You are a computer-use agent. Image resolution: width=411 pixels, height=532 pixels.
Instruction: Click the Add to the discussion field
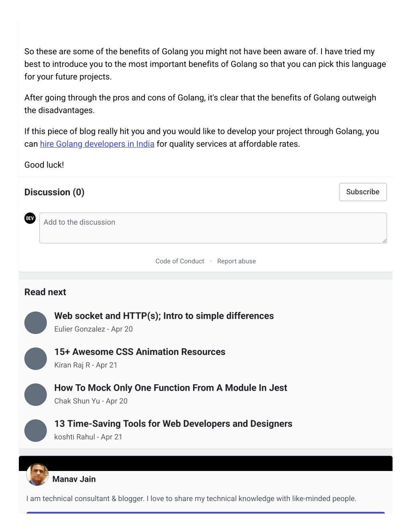tap(213, 228)
